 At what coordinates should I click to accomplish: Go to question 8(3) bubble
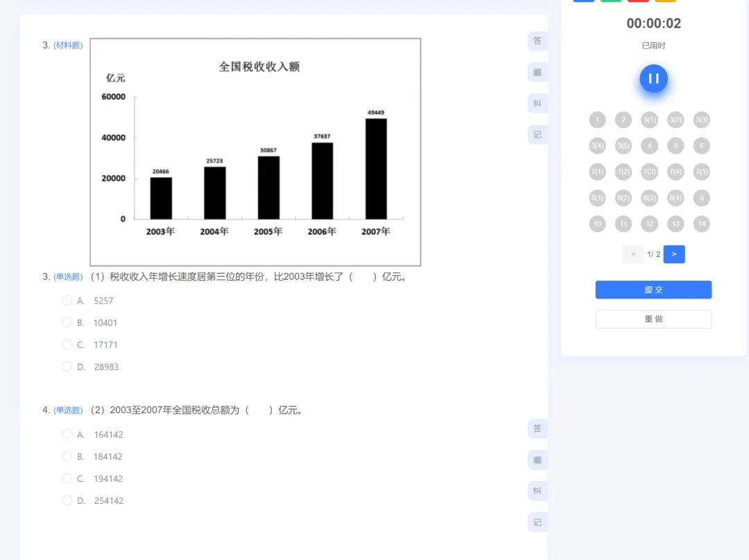[649, 198]
